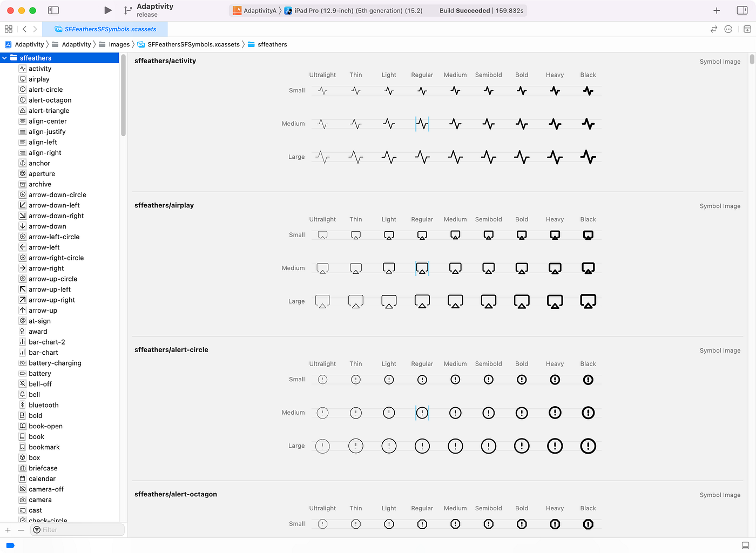Click the source control branch icon
The image size is (756, 553).
click(x=127, y=10)
